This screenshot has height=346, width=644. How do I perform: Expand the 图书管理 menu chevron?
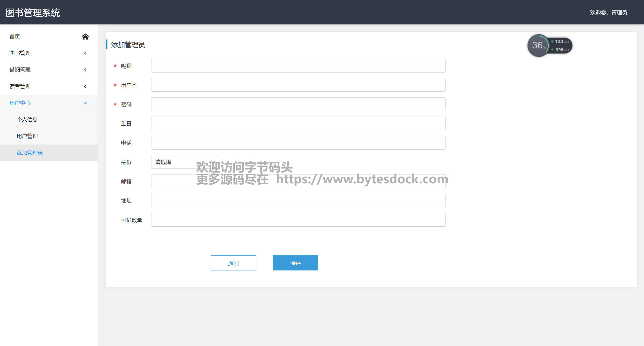[x=85, y=53]
